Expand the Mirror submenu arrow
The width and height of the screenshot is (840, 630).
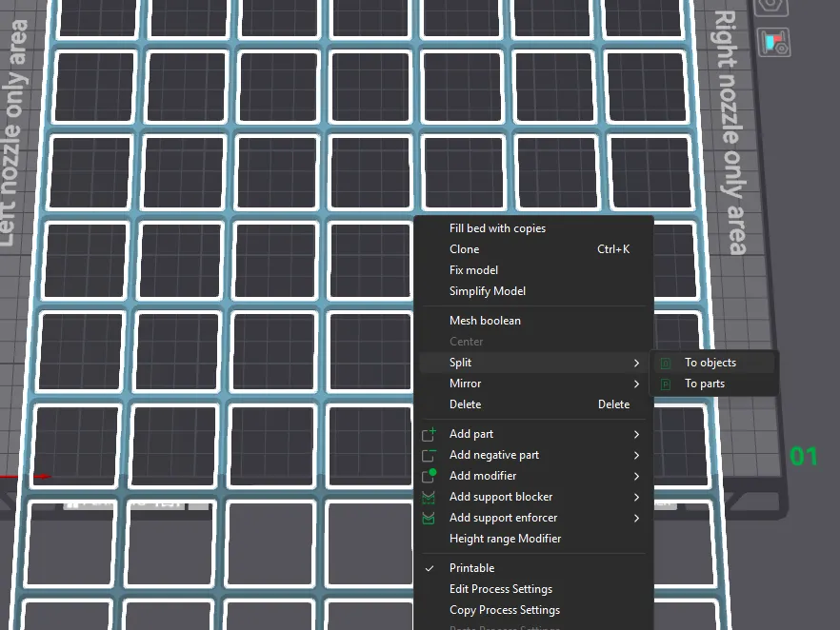(636, 384)
